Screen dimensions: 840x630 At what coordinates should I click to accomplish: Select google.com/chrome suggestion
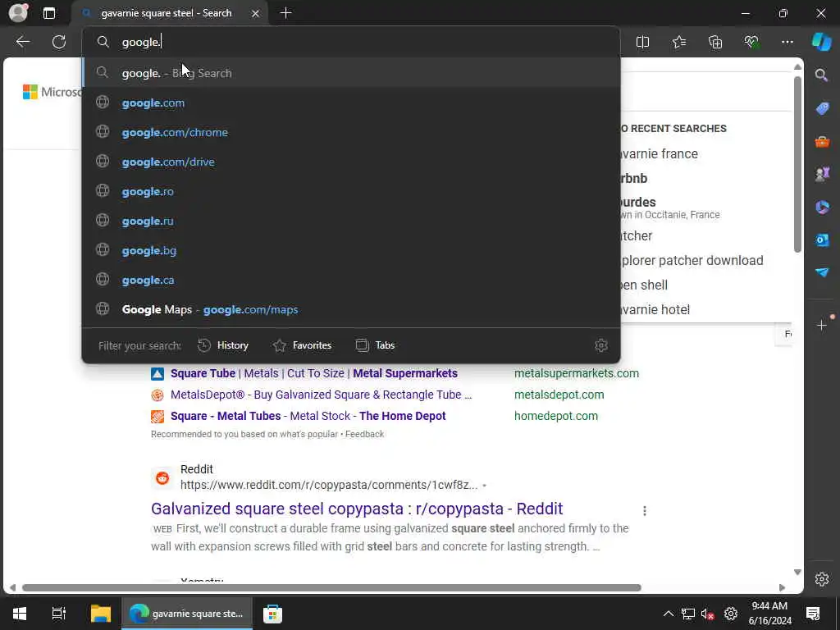coord(351,132)
